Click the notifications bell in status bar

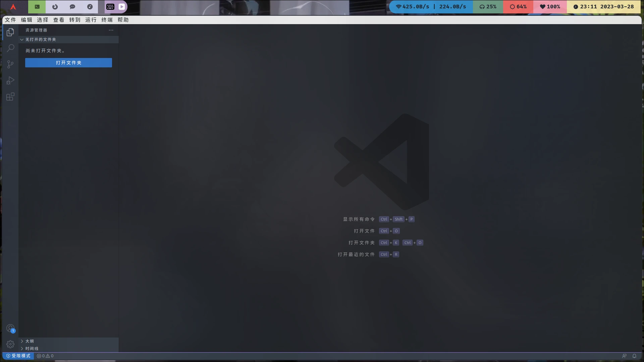click(634, 356)
